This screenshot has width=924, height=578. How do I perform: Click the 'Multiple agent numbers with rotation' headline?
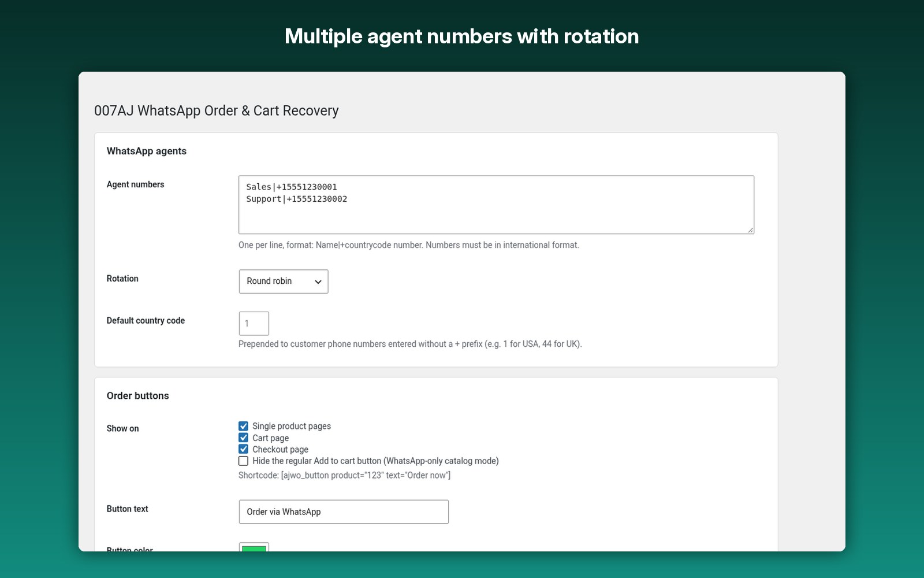[x=462, y=36]
